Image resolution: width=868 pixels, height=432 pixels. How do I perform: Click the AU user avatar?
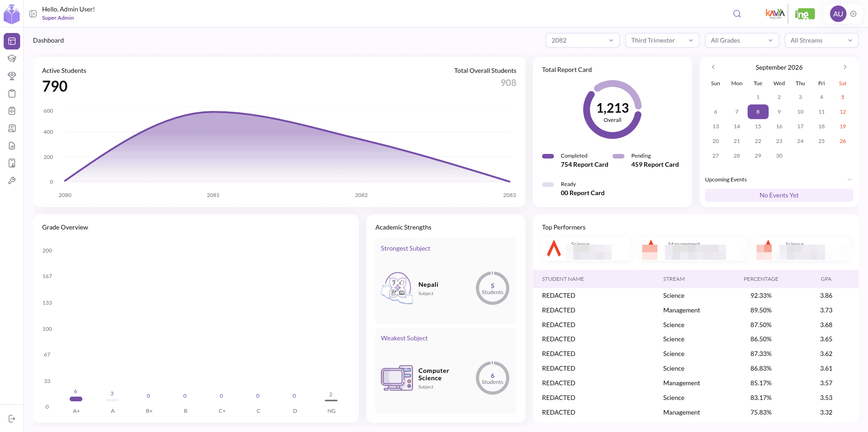click(838, 14)
